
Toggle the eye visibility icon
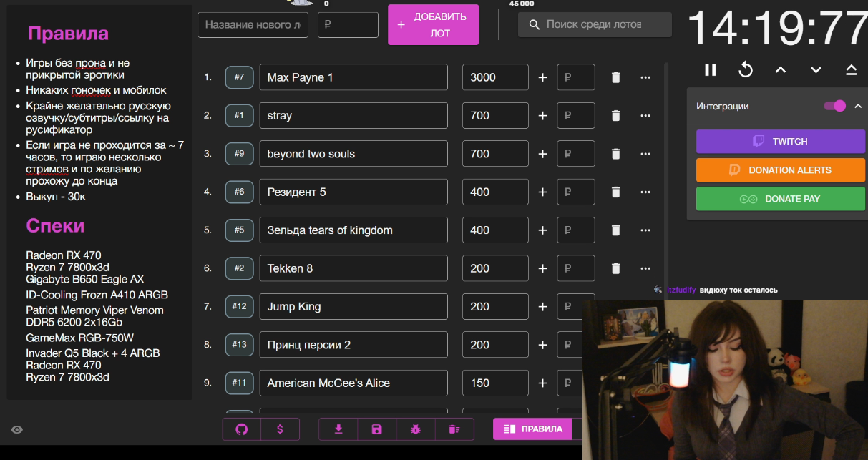17,429
